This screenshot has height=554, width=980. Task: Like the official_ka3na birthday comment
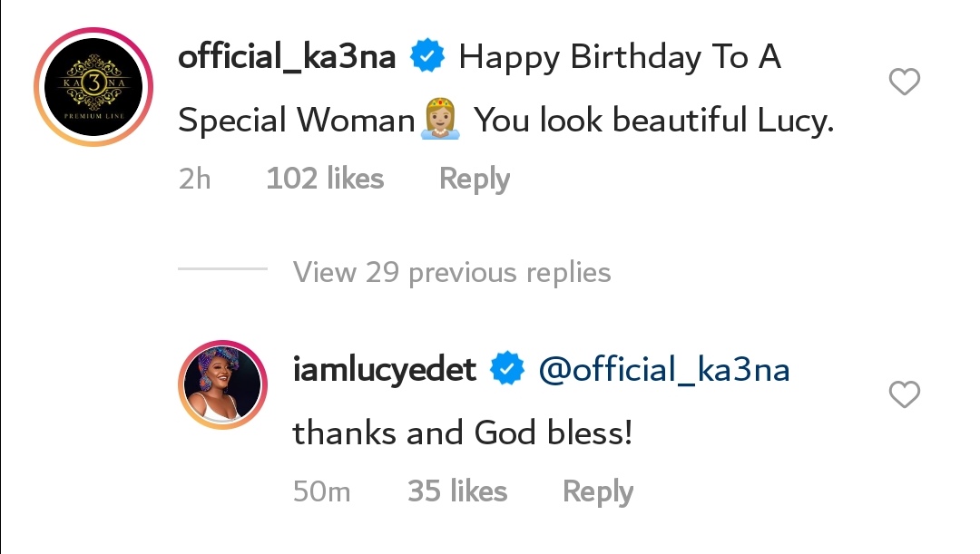coord(904,83)
